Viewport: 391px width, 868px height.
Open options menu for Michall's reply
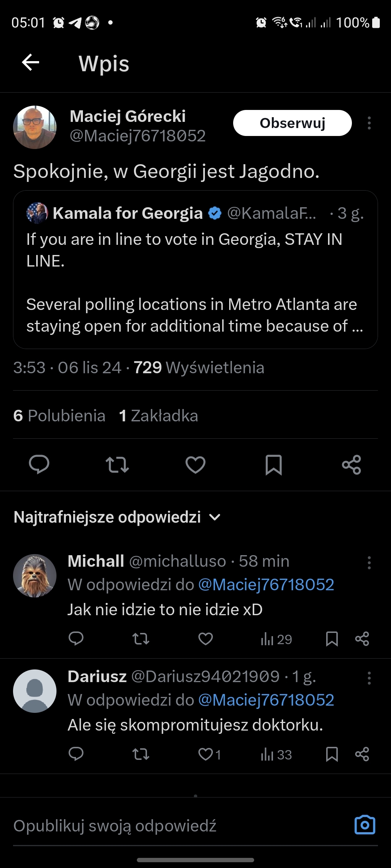[369, 563]
